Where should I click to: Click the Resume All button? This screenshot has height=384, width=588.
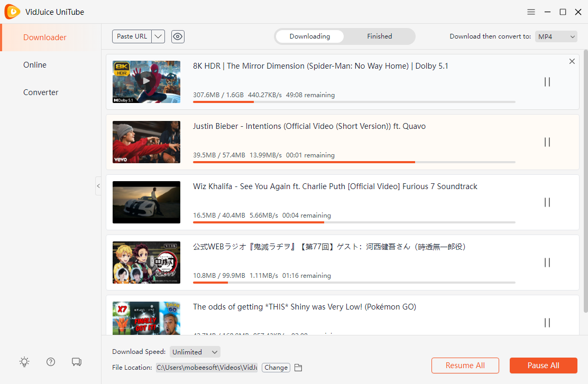click(465, 366)
